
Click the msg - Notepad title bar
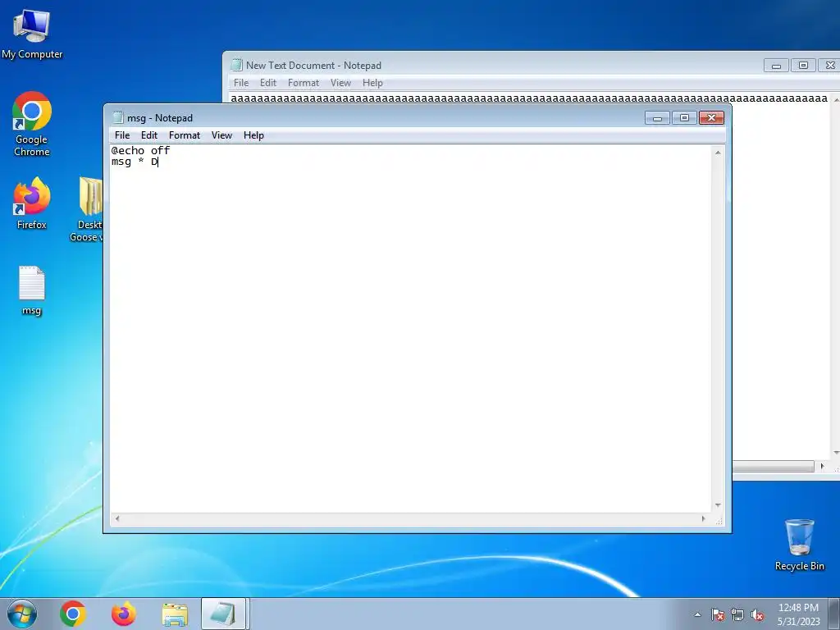pos(375,118)
